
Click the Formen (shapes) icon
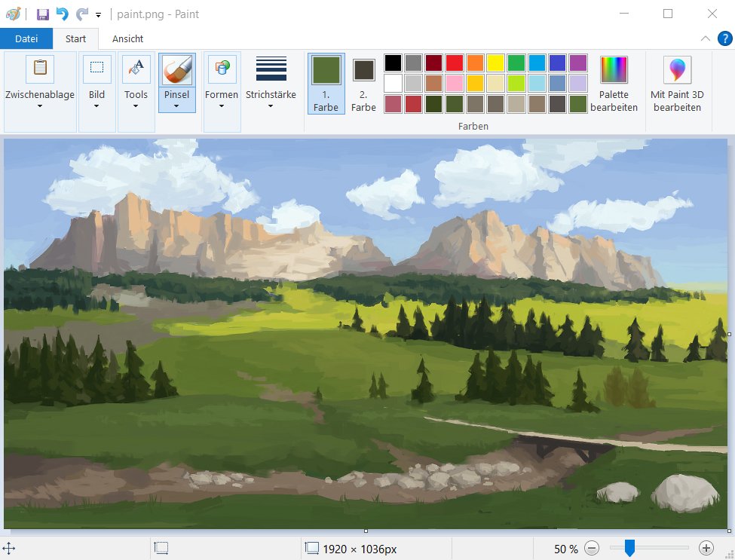click(221, 68)
